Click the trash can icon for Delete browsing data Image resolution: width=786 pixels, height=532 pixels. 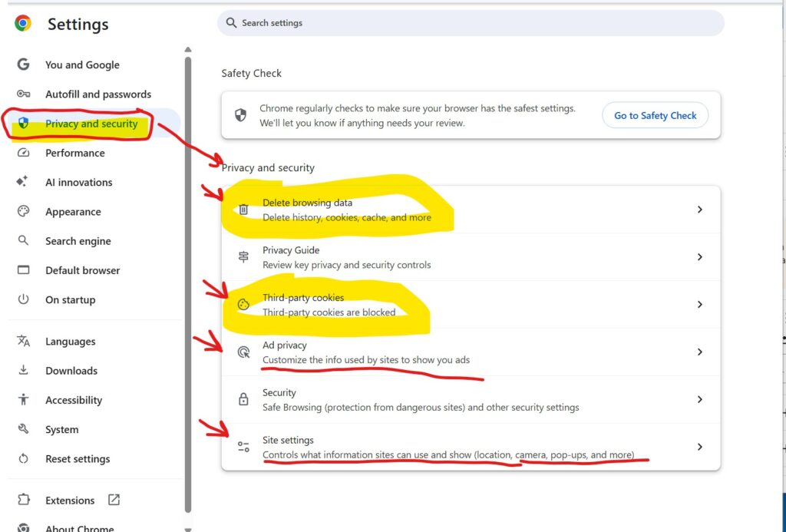coord(243,209)
